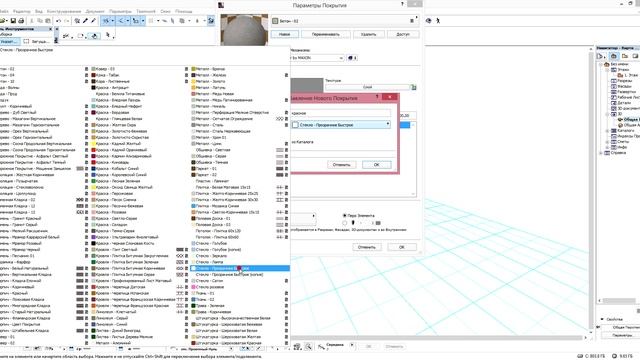Image resolution: width=640 pixels, height=360 pixels.
Task: Select the Arrow pointer tool in the toolbox
Action: (9, 42)
